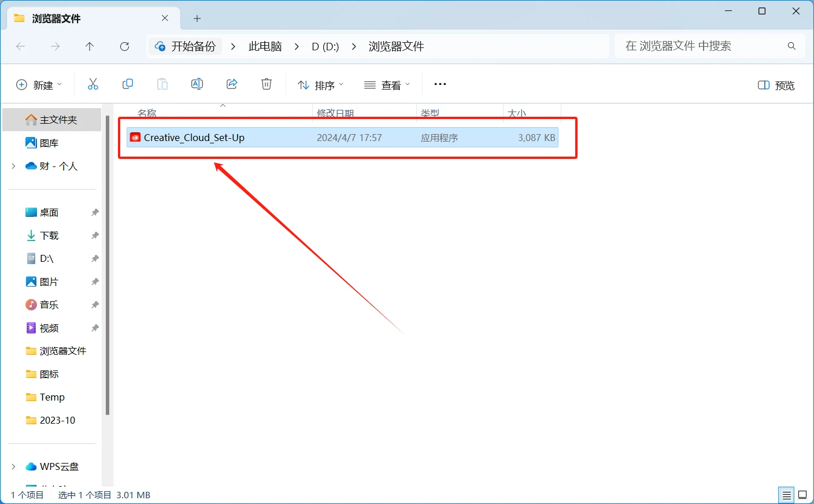Viewport: 814px width, 504px height.
Task: Unpin 音乐 via its pin icon
Action: (x=95, y=305)
